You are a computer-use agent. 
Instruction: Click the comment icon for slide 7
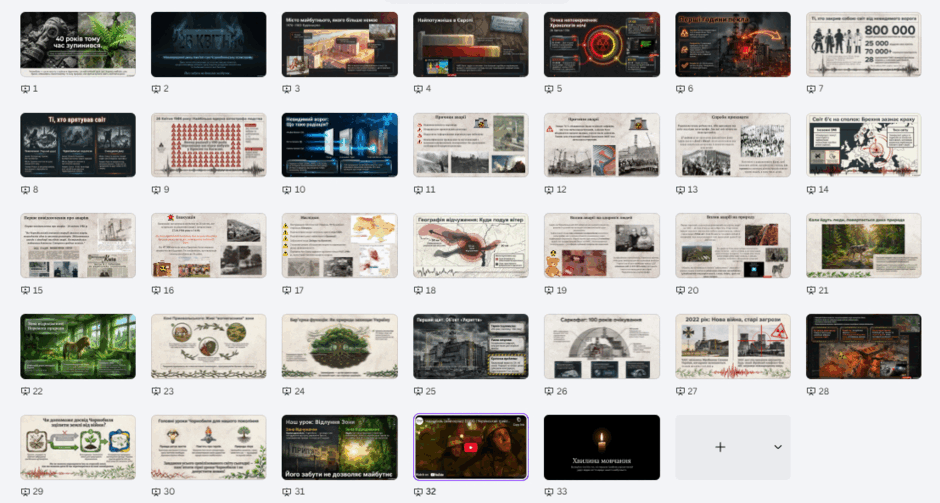click(811, 89)
